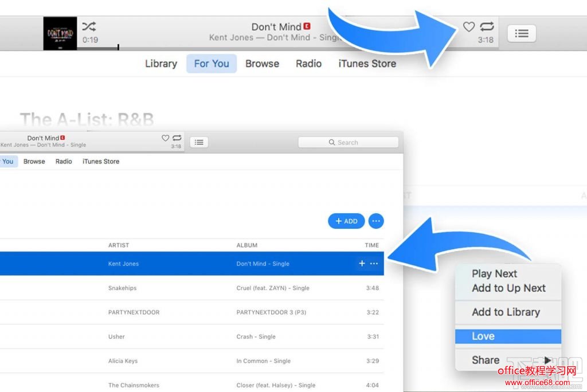Image resolution: width=587 pixels, height=392 pixels.
Task: Select Love in the context menu
Action: (508, 336)
